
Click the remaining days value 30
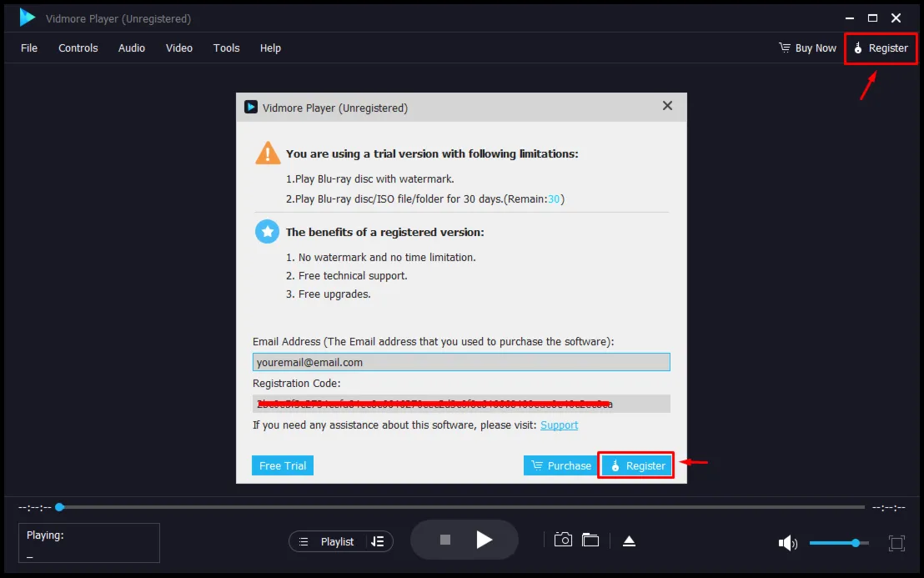pyautogui.click(x=554, y=199)
